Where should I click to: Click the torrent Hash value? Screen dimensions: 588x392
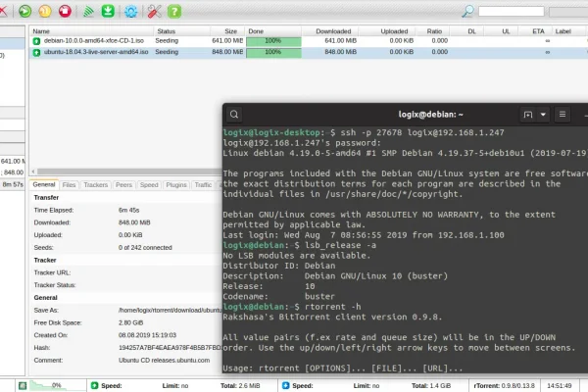170,348
